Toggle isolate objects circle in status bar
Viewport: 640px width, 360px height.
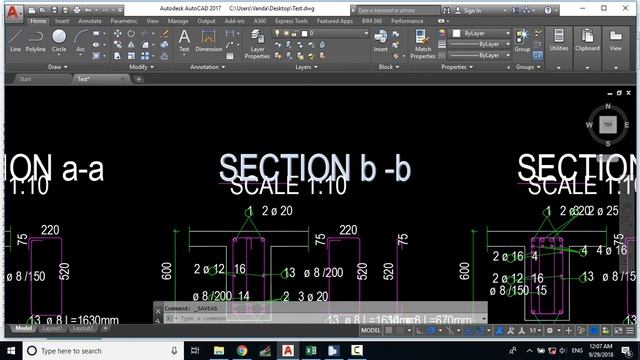click(x=594, y=331)
